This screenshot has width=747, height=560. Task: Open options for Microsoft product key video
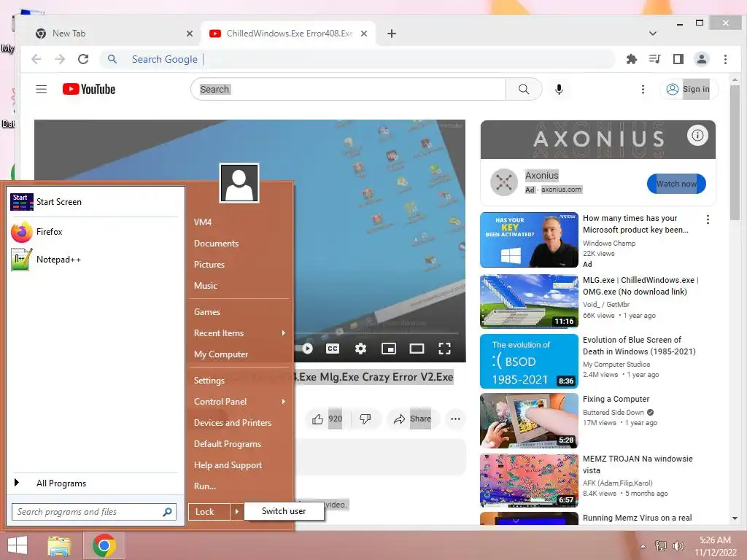click(x=708, y=219)
